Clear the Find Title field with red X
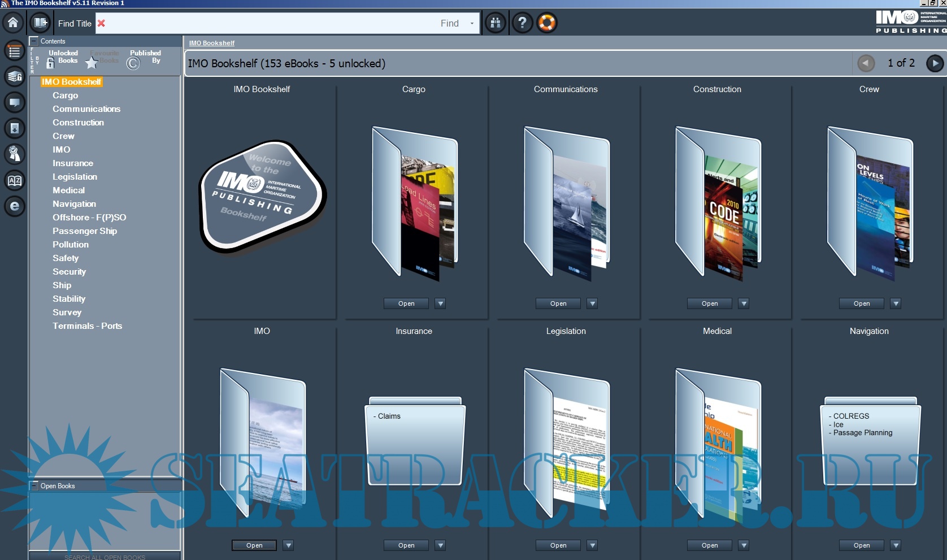Image resolution: width=947 pixels, height=560 pixels. pos(101,23)
